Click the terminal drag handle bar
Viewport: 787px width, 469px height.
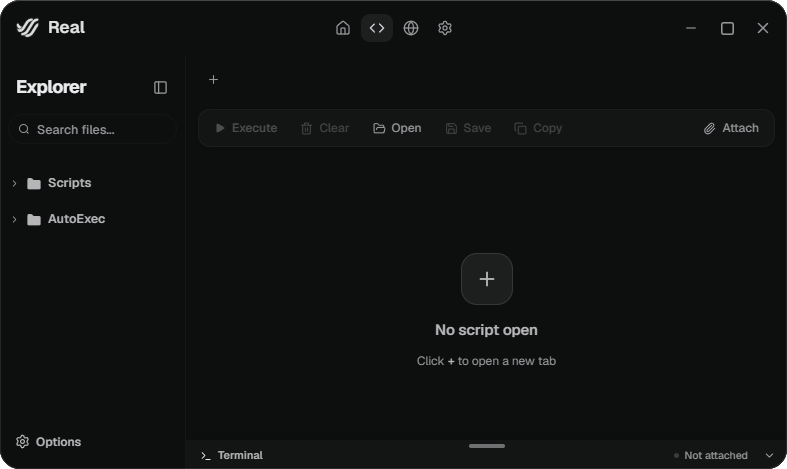(487, 446)
